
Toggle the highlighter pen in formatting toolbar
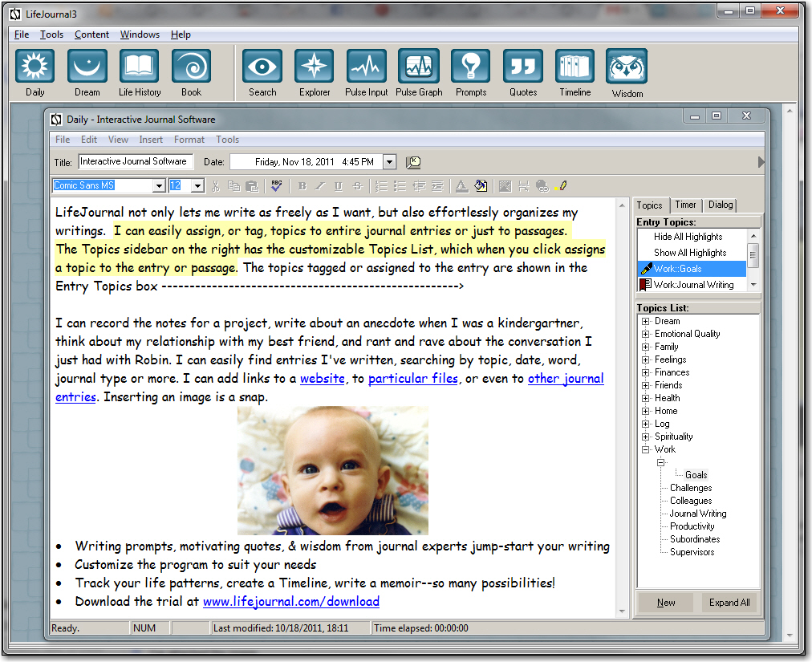560,186
